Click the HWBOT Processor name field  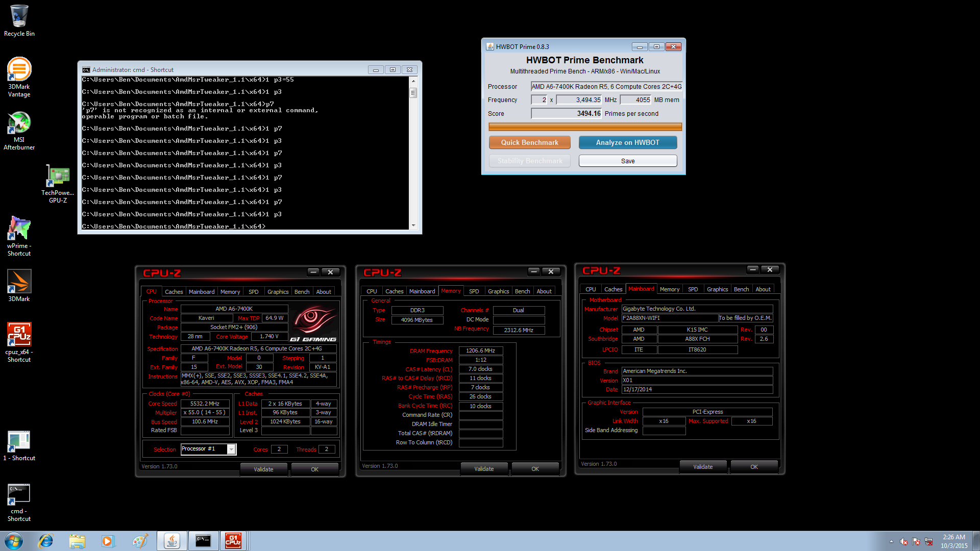[606, 86]
